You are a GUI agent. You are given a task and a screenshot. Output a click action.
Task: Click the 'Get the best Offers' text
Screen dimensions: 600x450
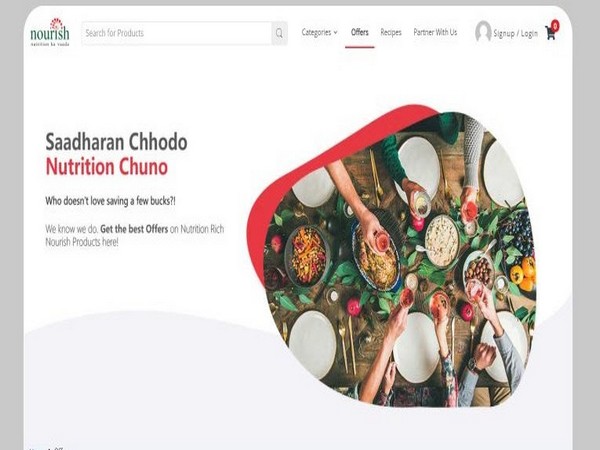[x=134, y=229]
